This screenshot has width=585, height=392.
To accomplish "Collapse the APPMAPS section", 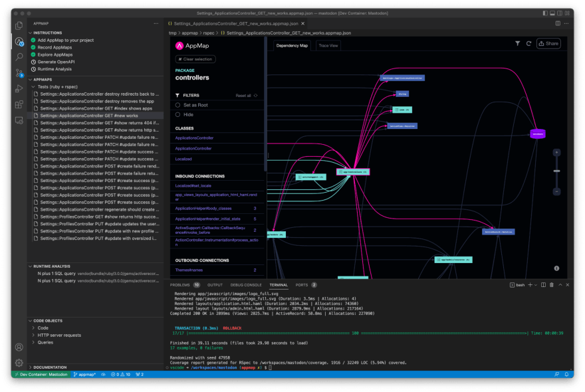I will [43, 80].
